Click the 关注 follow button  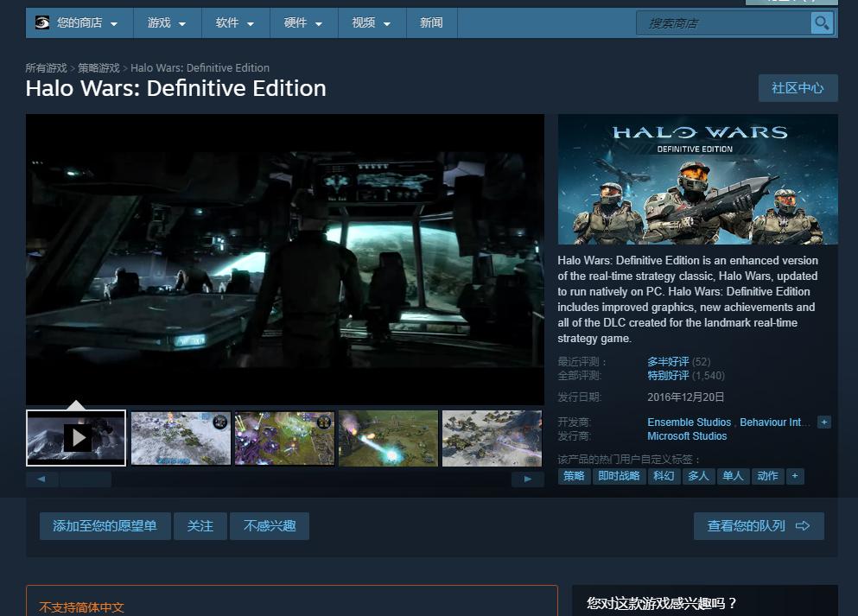(x=200, y=526)
